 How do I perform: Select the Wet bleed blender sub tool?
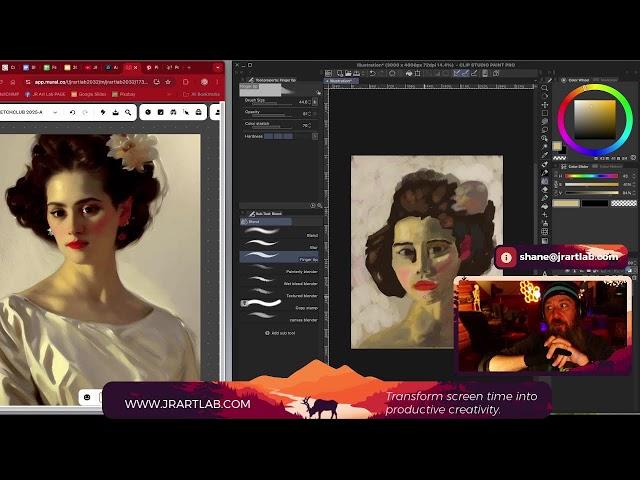point(280,281)
